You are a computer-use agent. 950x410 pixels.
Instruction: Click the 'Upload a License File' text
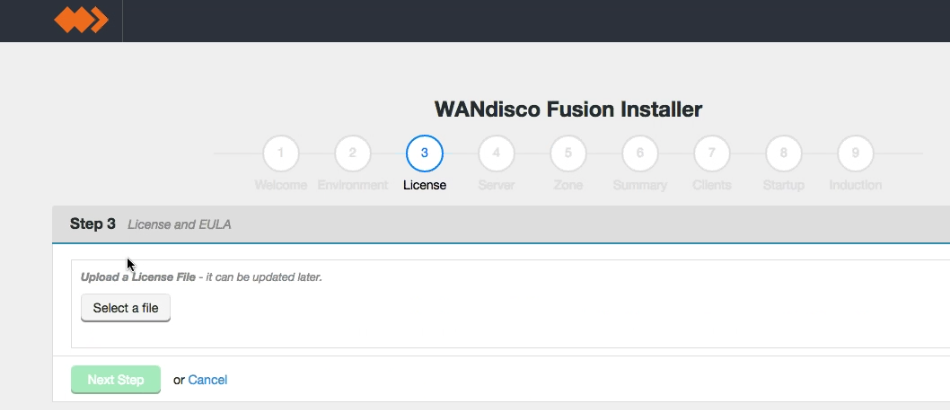(138, 277)
